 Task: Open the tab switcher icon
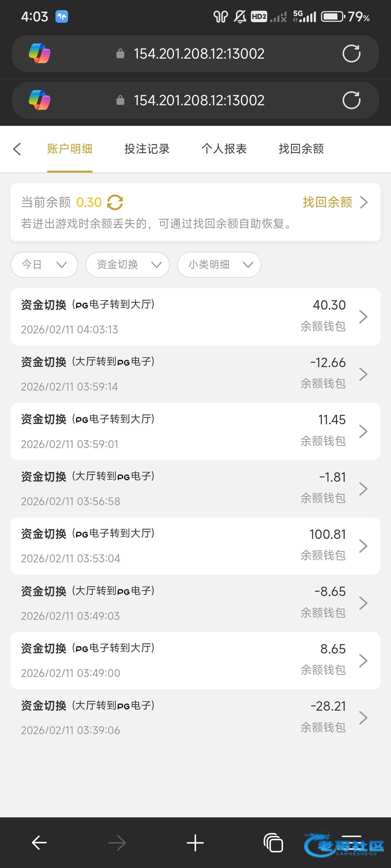pos(273,843)
